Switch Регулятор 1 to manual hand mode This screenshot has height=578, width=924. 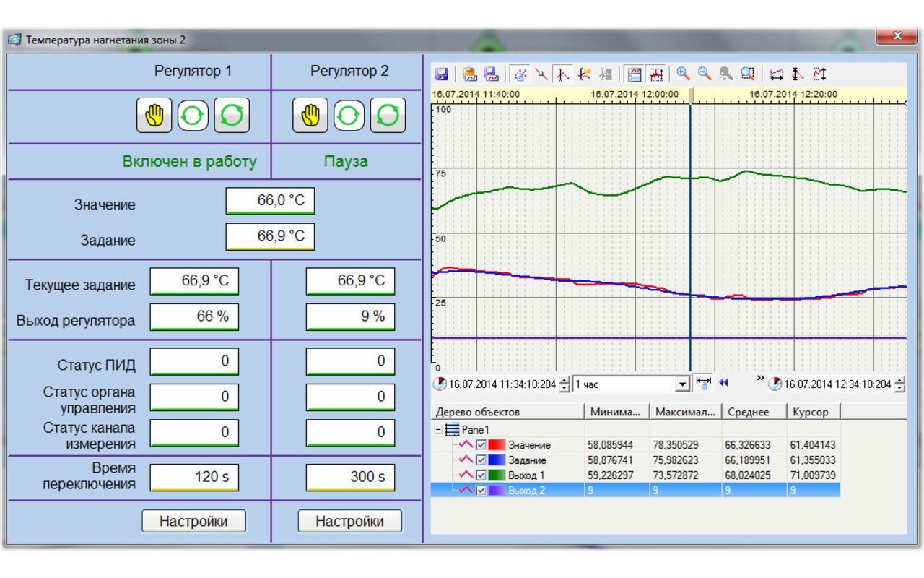(154, 116)
